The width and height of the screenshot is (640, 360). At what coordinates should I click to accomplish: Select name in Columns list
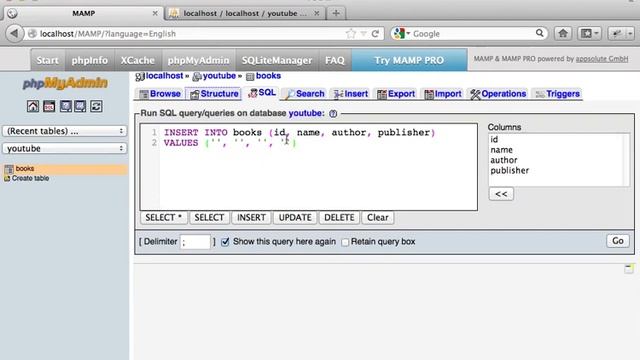coord(502,150)
